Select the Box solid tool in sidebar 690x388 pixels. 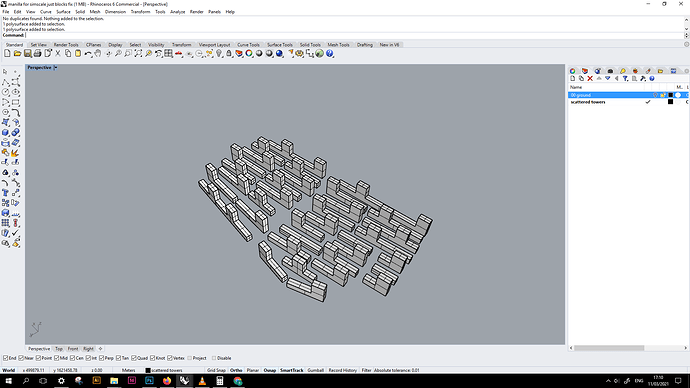click(x=5, y=132)
